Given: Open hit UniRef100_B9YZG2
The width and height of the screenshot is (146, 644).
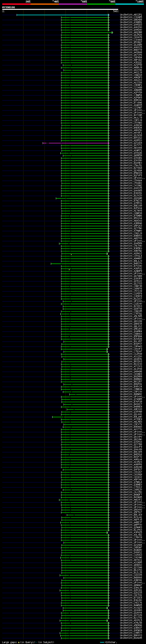Looking at the screenshot, I should [131, 138].
